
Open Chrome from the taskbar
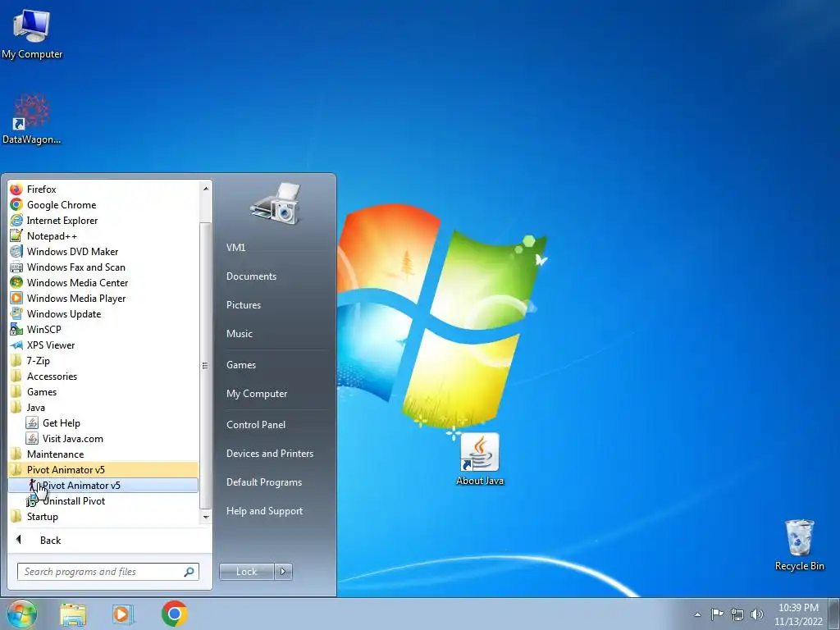[174, 614]
